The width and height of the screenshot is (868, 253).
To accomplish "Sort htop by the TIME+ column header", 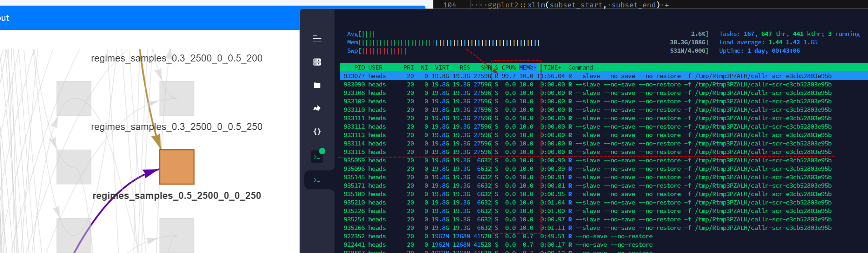I will tap(552, 67).
